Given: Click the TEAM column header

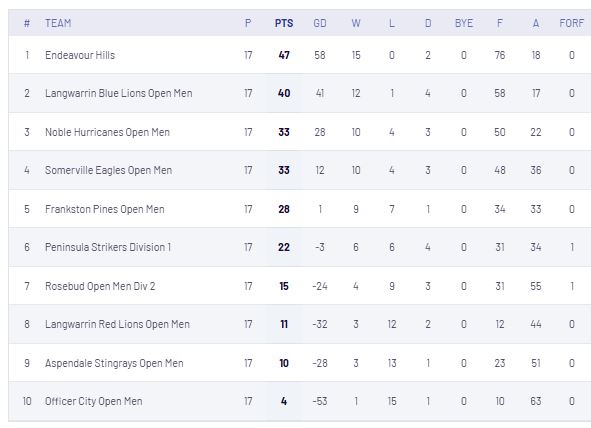Looking at the screenshot, I should [58, 23].
